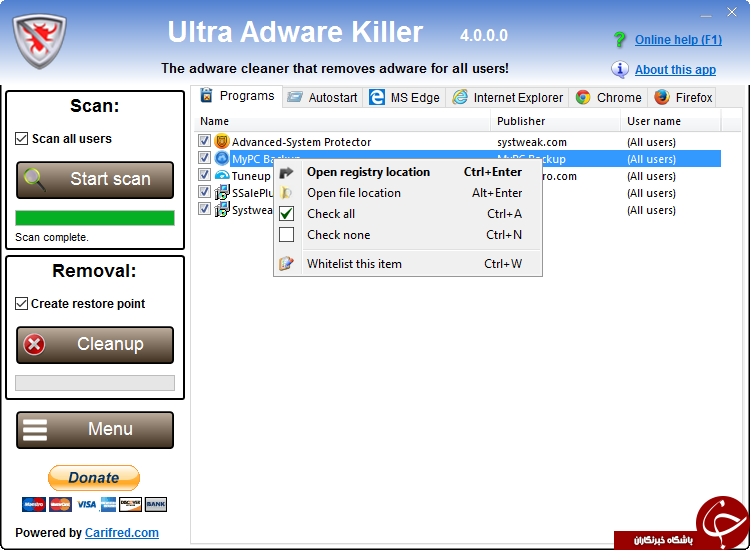Choose Open registry location from context menu

(408, 172)
